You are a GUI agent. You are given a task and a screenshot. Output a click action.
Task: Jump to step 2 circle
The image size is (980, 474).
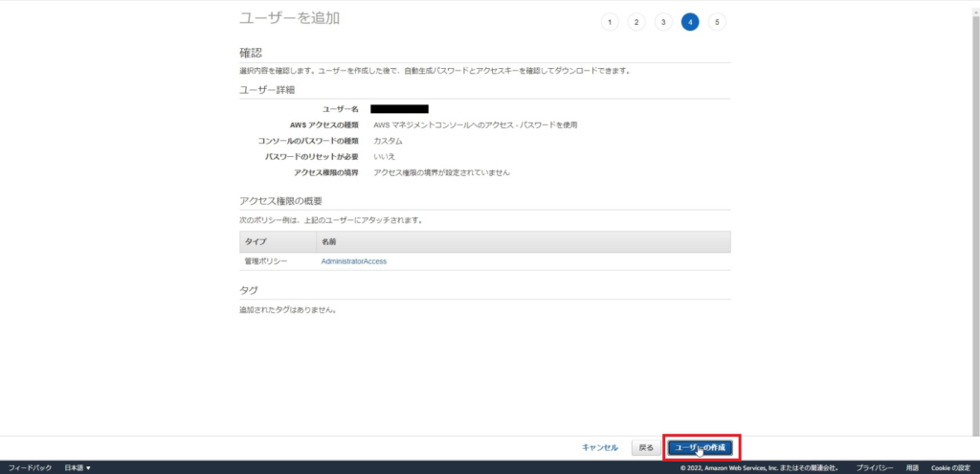coord(636,22)
